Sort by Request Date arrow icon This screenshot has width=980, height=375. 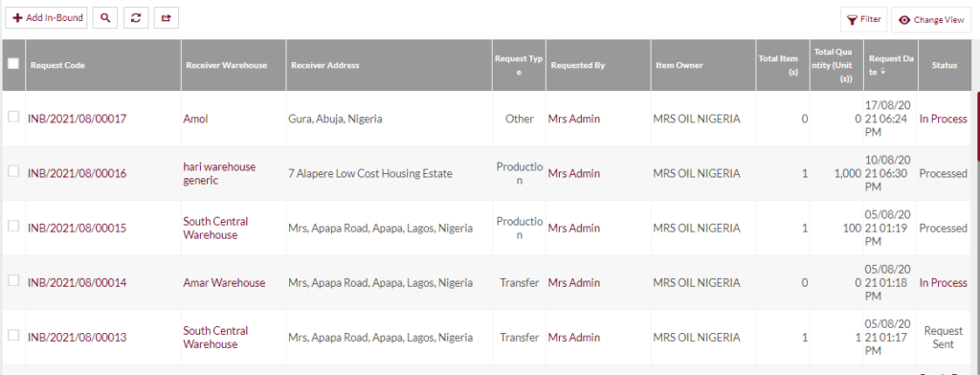pos(882,72)
